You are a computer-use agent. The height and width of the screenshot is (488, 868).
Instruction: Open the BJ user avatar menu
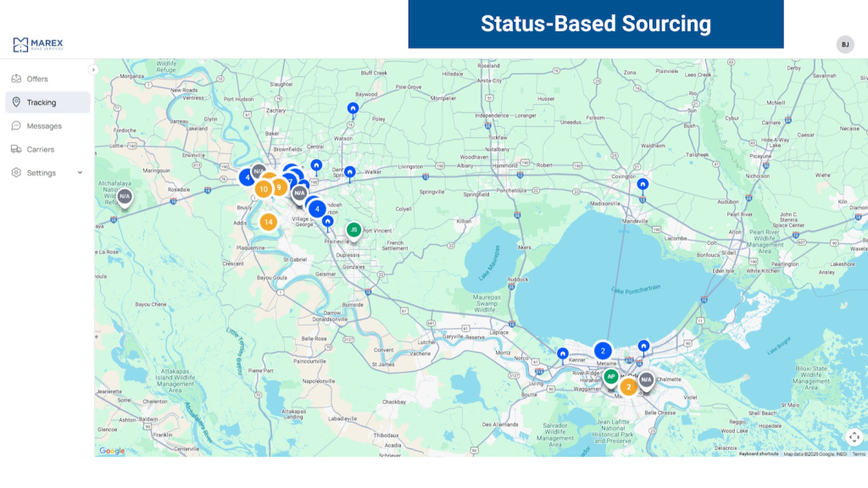point(844,44)
